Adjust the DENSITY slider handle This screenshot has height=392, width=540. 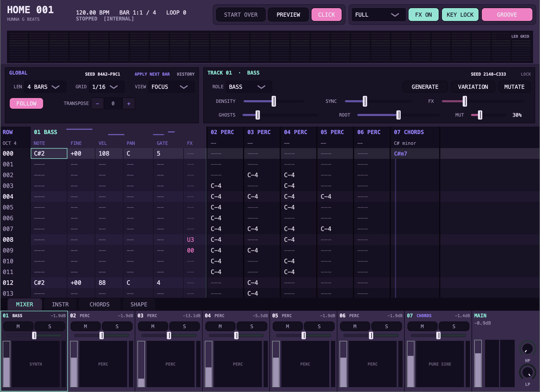coord(274,101)
